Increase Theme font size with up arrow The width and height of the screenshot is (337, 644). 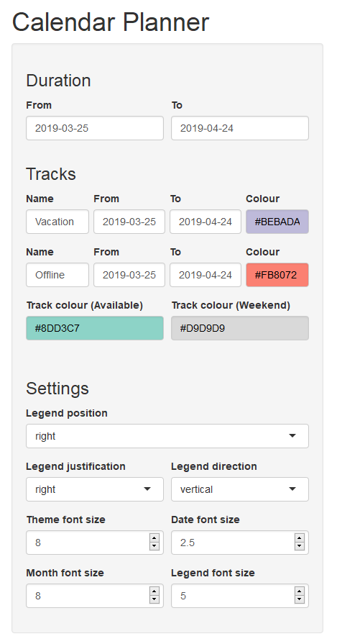(154, 538)
